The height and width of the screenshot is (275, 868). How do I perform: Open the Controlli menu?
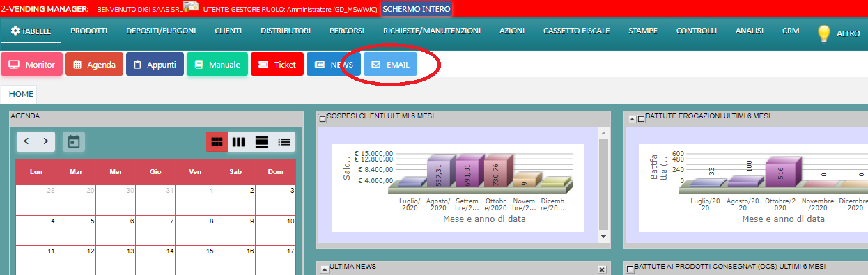(x=697, y=31)
